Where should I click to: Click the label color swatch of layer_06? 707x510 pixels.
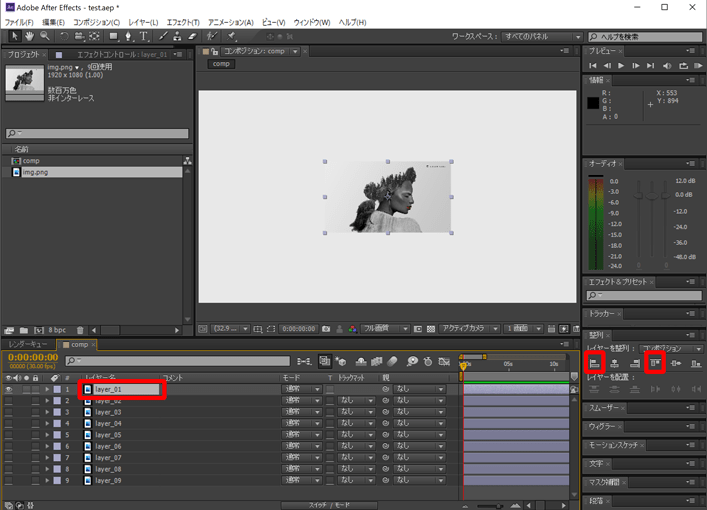point(57,446)
